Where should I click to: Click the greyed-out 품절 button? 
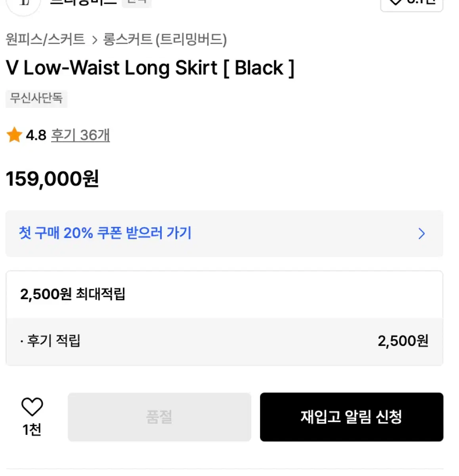pyautogui.click(x=159, y=417)
